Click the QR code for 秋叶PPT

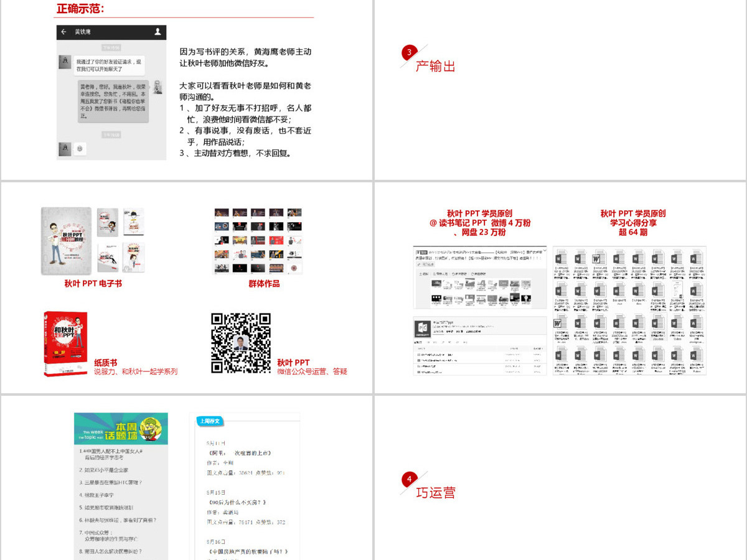241,343
